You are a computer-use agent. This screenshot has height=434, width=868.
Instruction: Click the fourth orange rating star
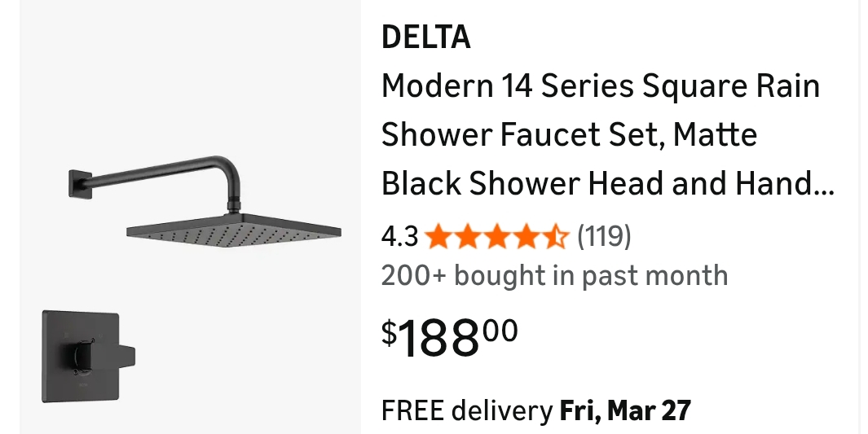tap(527, 237)
